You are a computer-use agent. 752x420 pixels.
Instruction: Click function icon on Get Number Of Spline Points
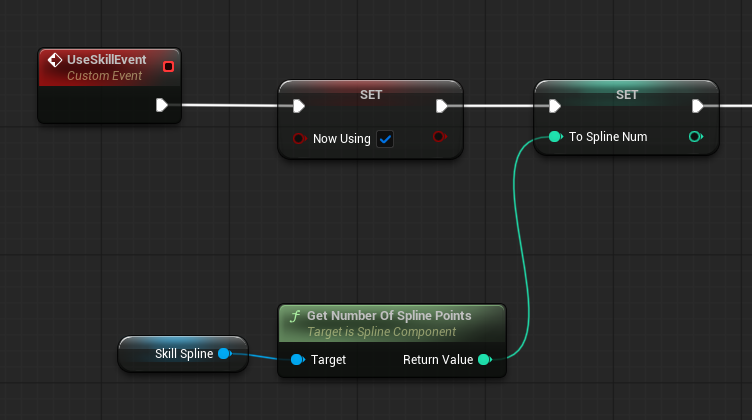[294, 316]
